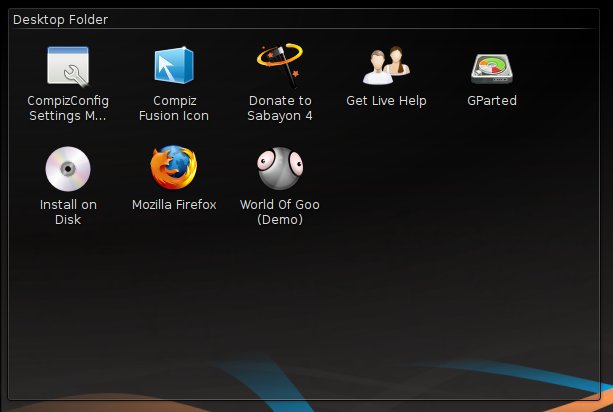Select the "Donate to Sabayon 4" label
The width and height of the screenshot is (613, 412).
point(280,108)
